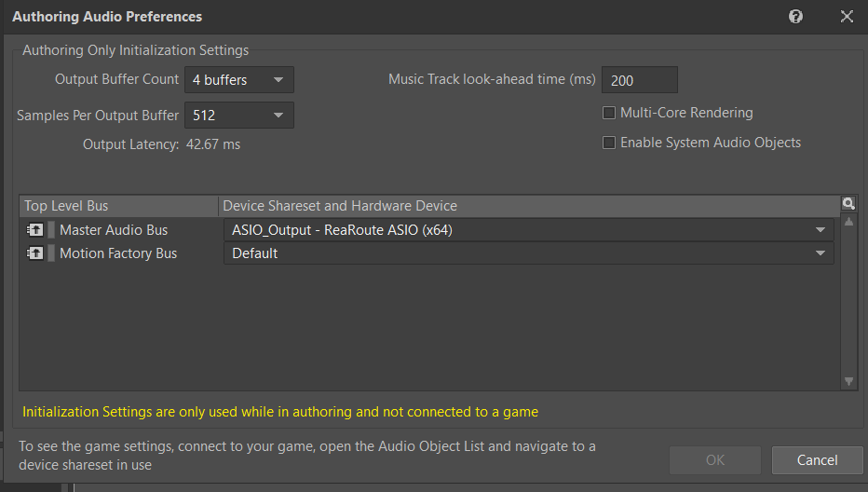The image size is (868, 492).
Task: Select the Master Audio Bus row label
Action: pos(114,230)
